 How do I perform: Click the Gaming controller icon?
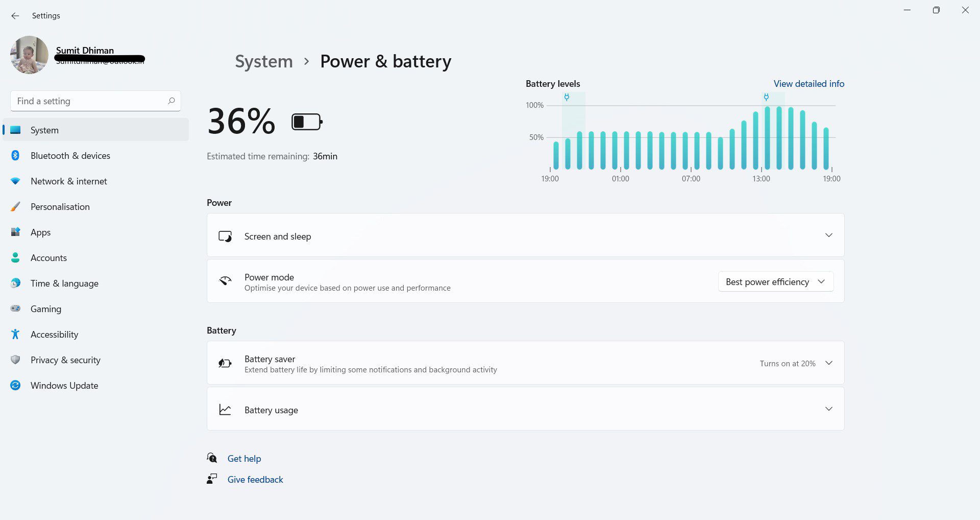[x=15, y=309]
